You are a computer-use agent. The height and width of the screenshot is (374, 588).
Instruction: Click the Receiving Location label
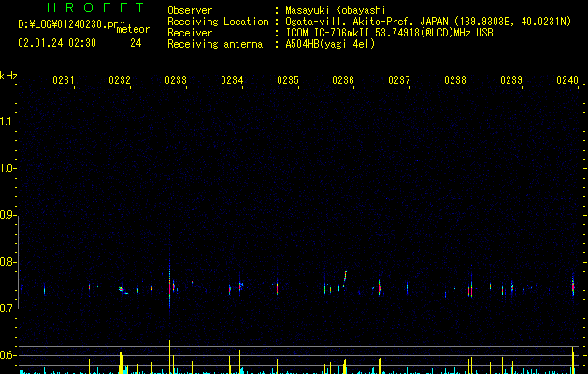click(218, 22)
